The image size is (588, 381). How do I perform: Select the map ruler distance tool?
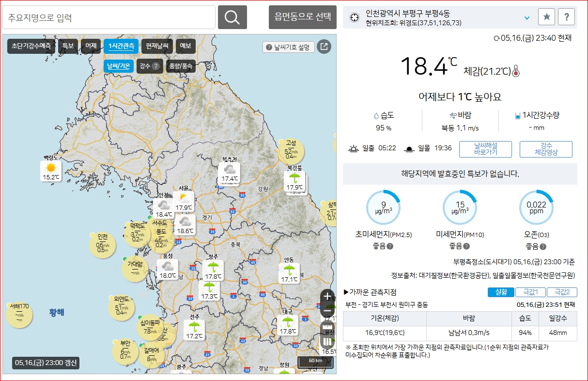(x=327, y=327)
